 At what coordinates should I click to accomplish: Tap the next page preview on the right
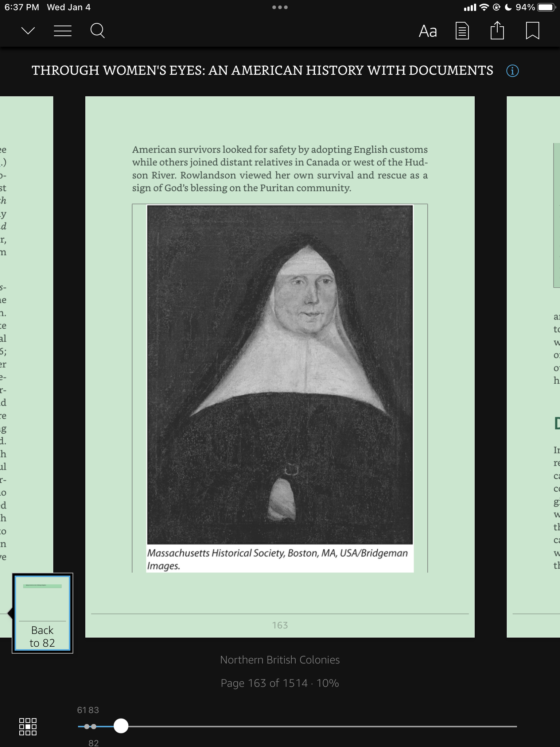533,367
